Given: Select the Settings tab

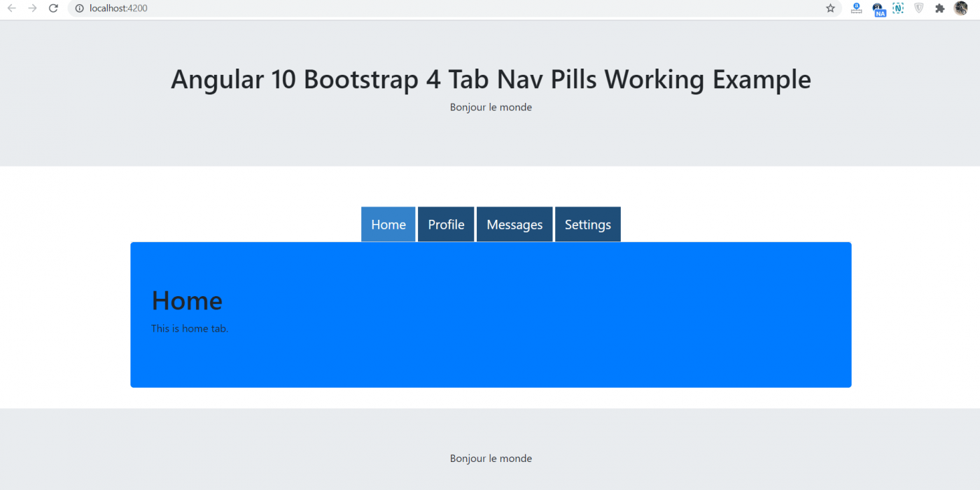Looking at the screenshot, I should (587, 224).
